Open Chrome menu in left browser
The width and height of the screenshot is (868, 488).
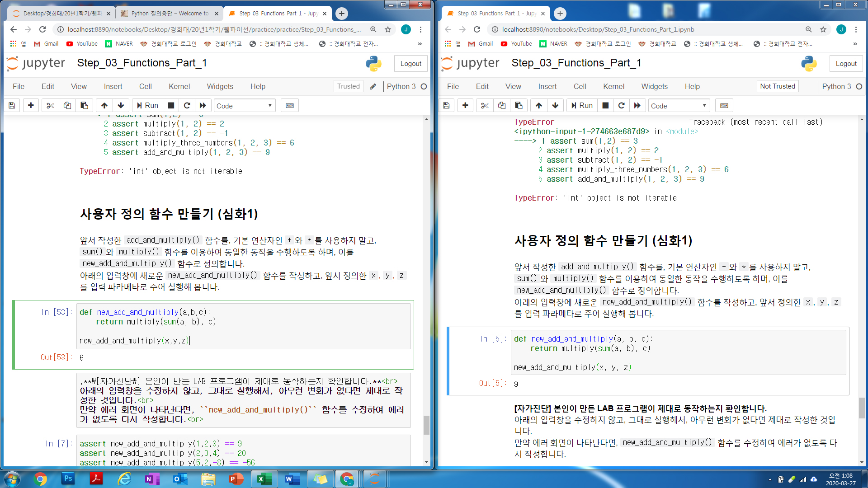click(420, 29)
